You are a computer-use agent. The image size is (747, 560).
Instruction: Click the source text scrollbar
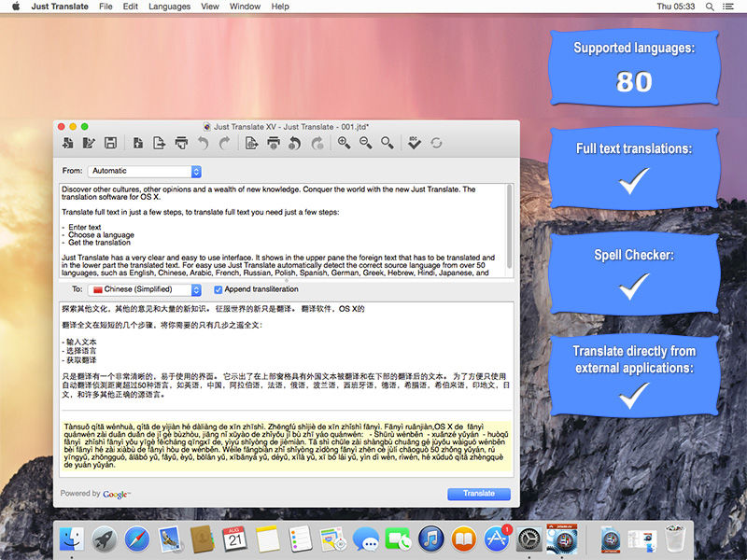point(509,227)
